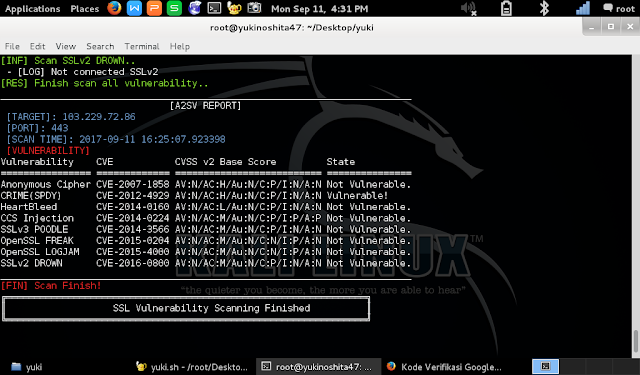Click the State column header
This screenshot has width=640, height=375.
click(x=340, y=162)
